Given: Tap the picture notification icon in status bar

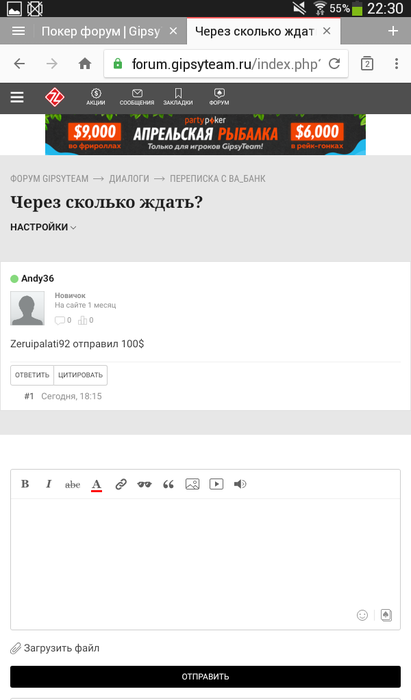Looking at the screenshot, I should coord(14,8).
